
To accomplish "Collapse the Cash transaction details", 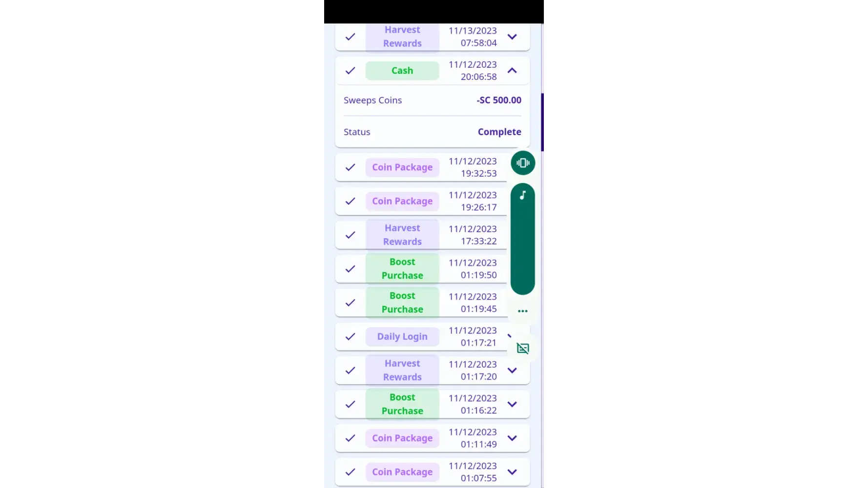I will tap(512, 71).
